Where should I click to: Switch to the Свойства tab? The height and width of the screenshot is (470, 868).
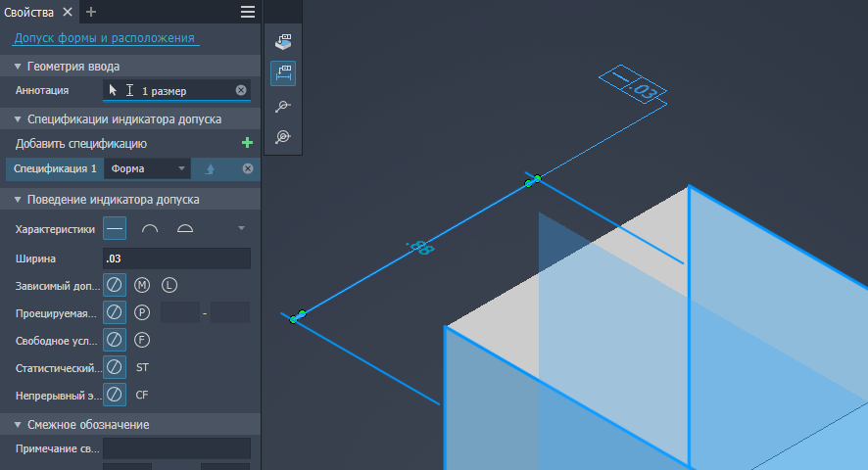[28, 12]
